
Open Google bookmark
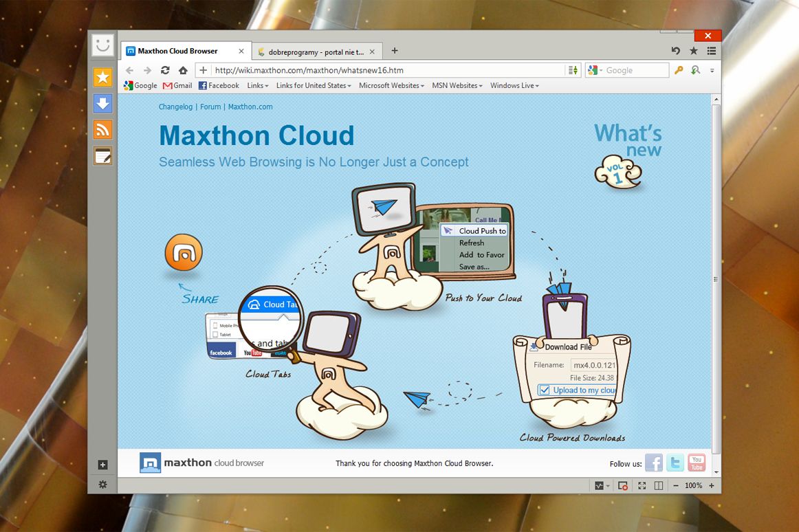point(140,86)
